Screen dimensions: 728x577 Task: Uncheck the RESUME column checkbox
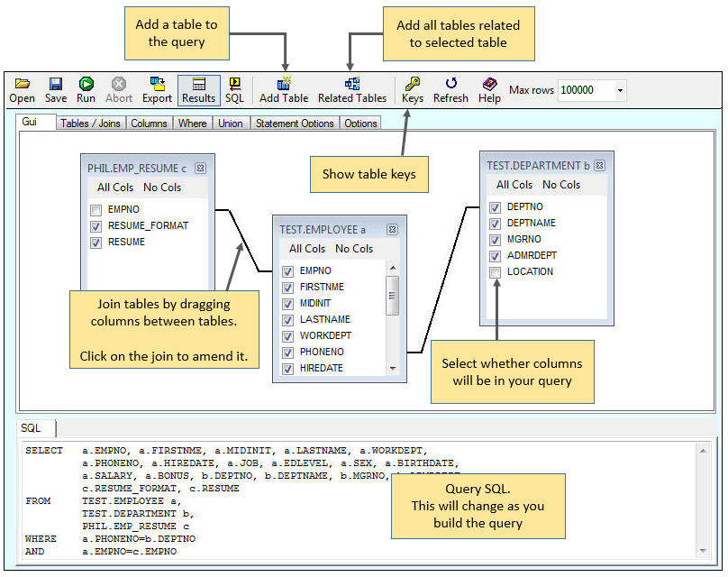(96, 243)
